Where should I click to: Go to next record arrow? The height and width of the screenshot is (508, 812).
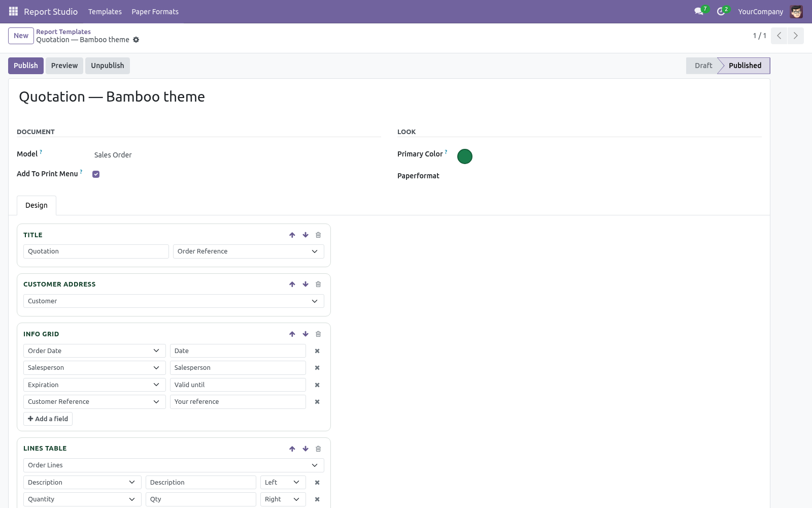(795, 36)
